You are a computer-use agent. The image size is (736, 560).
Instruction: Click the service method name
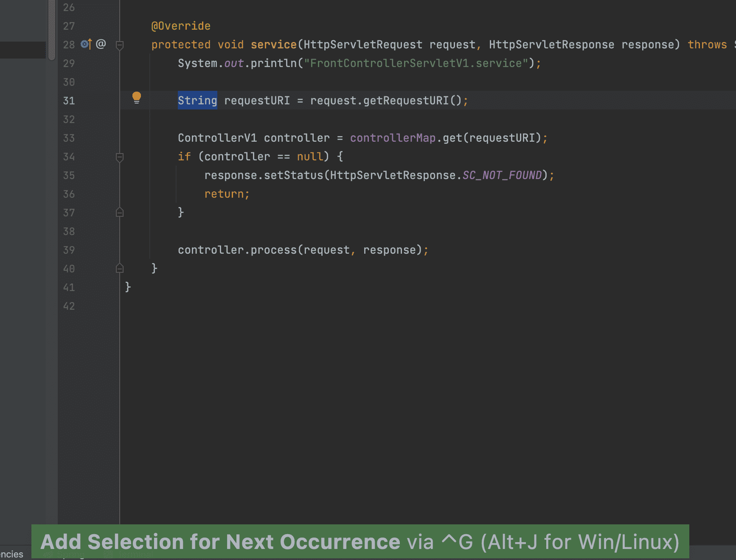pos(273,45)
